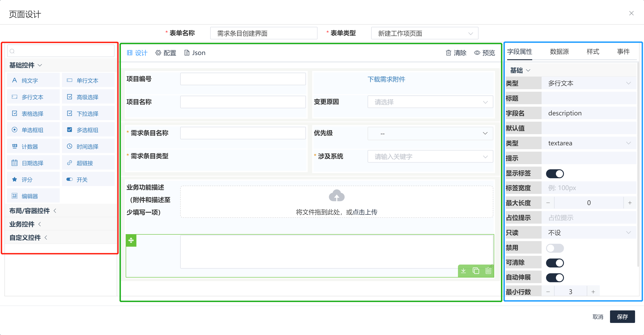Open the 只读 dropdown
Image resolution: width=644 pixels, height=335 pixels.
(x=589, y=233)
